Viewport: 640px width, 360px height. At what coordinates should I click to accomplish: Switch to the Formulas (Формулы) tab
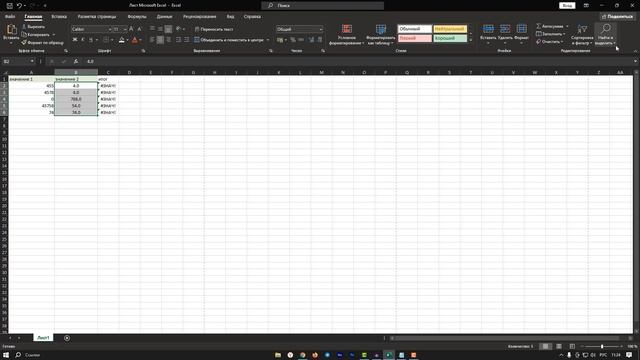137,17
